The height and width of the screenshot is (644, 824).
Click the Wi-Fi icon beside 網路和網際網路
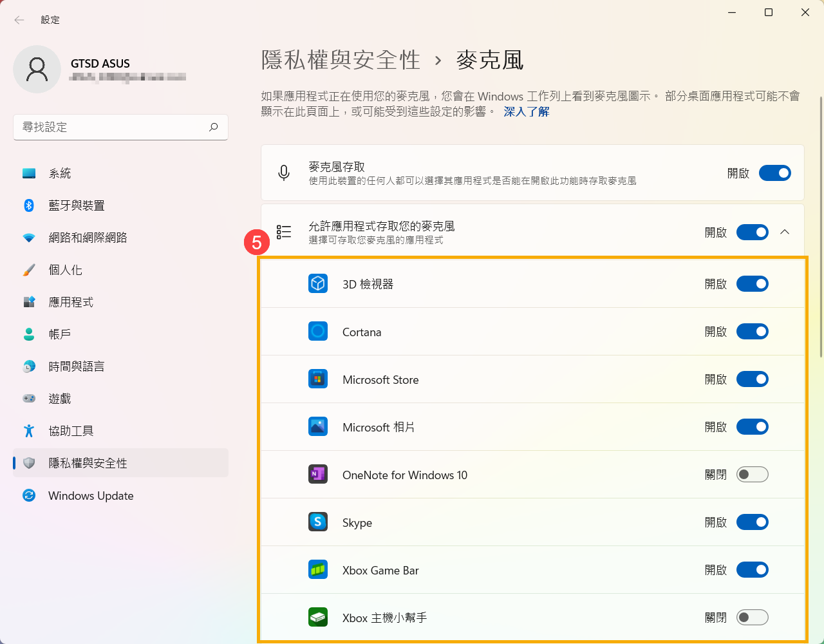click(29, 238)
